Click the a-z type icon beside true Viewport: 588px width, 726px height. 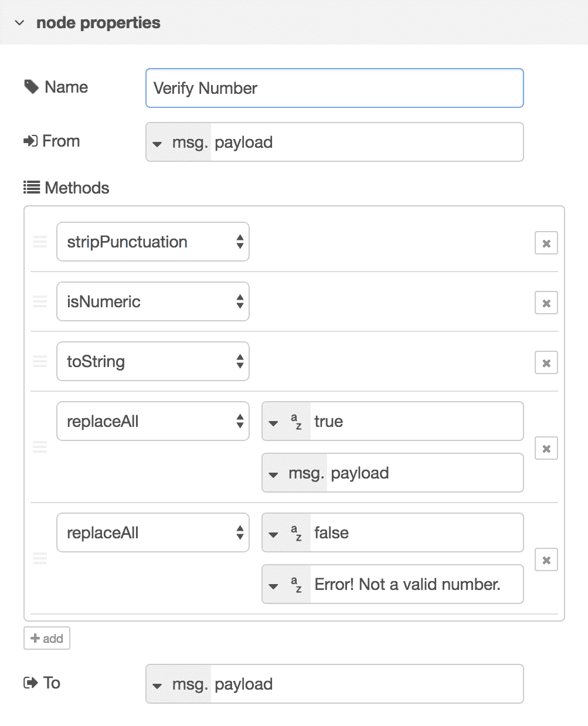coord(295,421)
